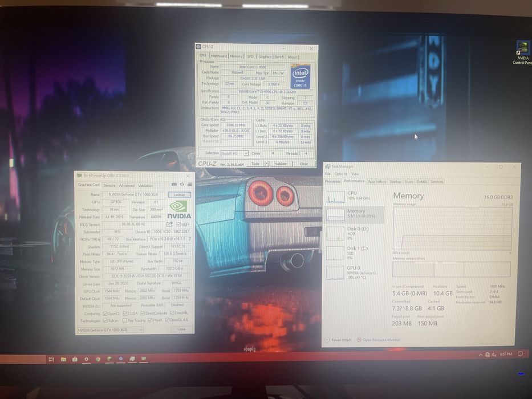532x399 pixels.
Task: Collapse Task Manager with Fewer details
Action: (338, 340)
